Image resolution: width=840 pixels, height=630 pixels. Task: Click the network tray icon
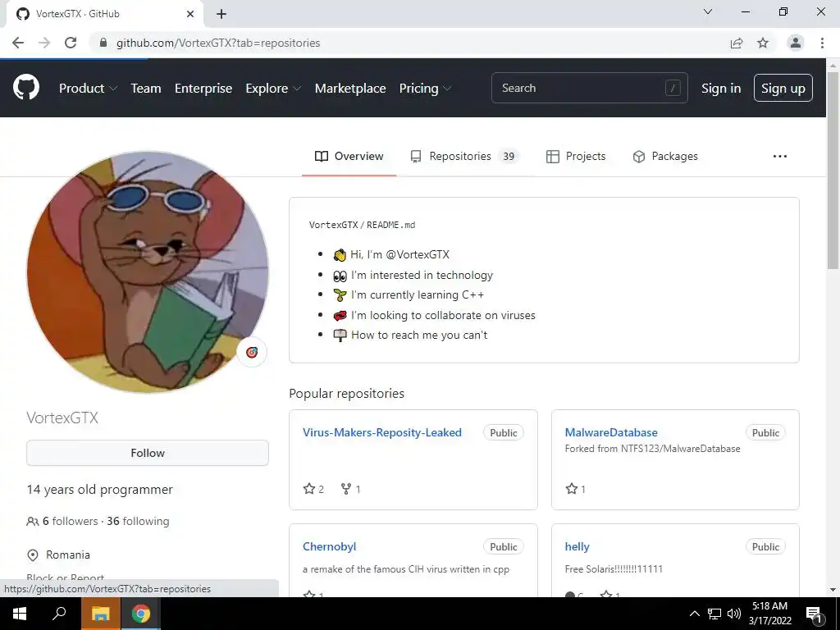(714, 614)
